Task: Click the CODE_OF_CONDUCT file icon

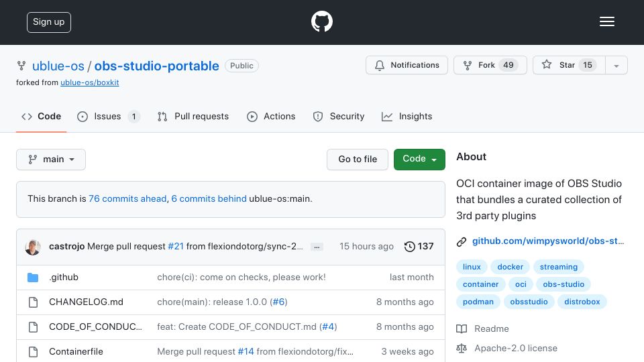Action: tap(33, 327)
